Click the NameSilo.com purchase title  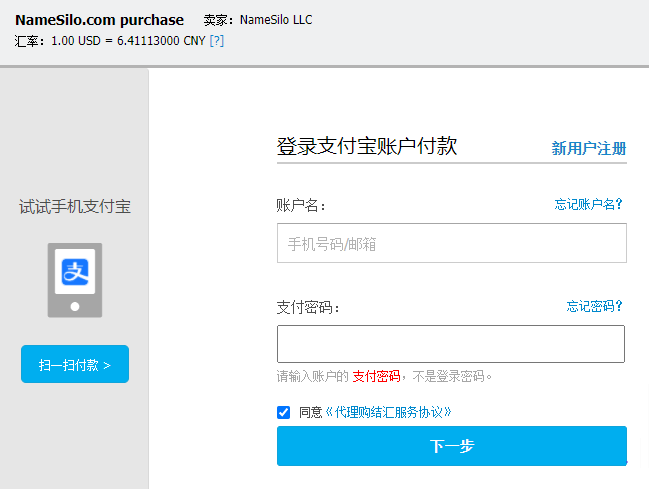tap(99, 20)
